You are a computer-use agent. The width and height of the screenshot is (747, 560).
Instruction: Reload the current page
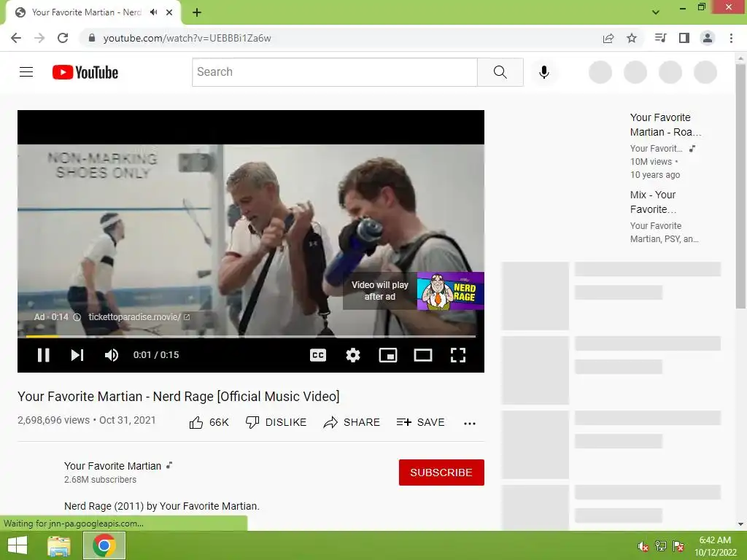(x=63, y=38)
